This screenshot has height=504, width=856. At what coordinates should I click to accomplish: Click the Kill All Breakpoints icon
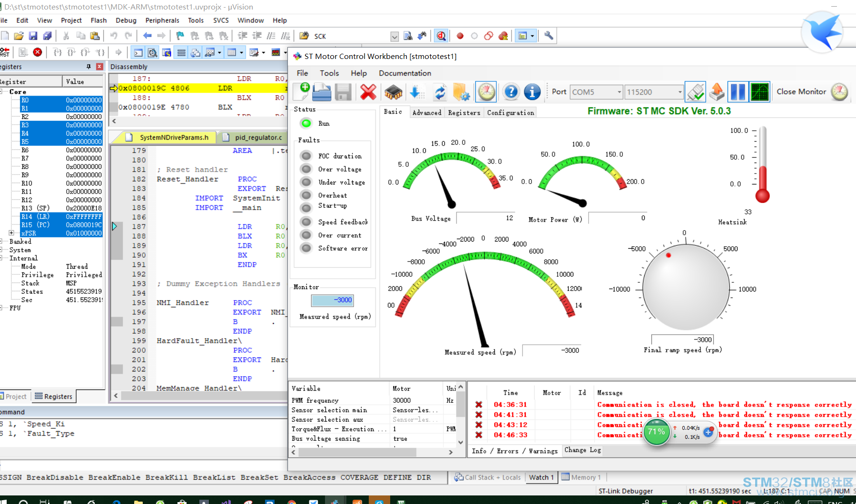coord(503,36)
